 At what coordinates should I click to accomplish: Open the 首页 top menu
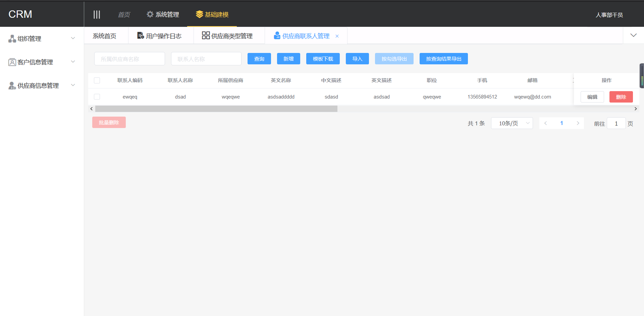click(124, 14)
